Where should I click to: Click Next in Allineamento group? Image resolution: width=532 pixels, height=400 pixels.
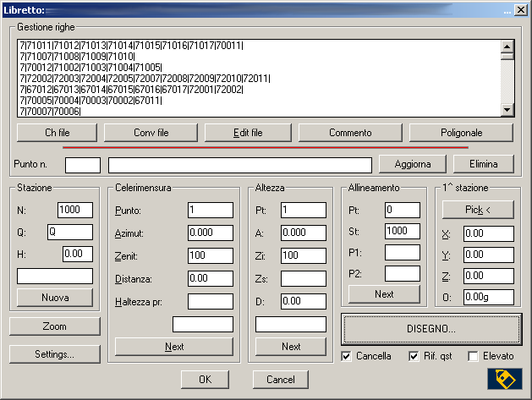point(384,294)
